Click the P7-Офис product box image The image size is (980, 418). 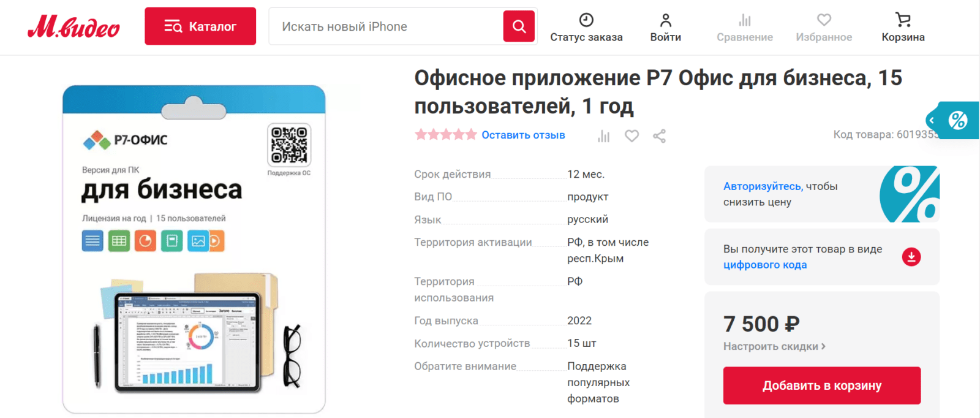194,249
